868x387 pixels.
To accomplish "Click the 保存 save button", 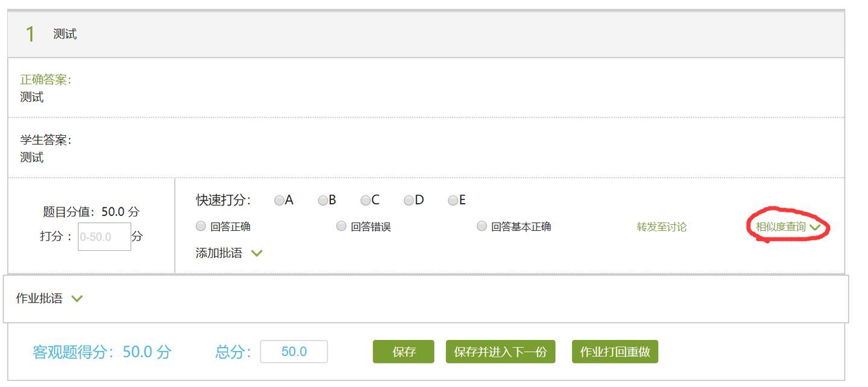I will click(403, 351).
